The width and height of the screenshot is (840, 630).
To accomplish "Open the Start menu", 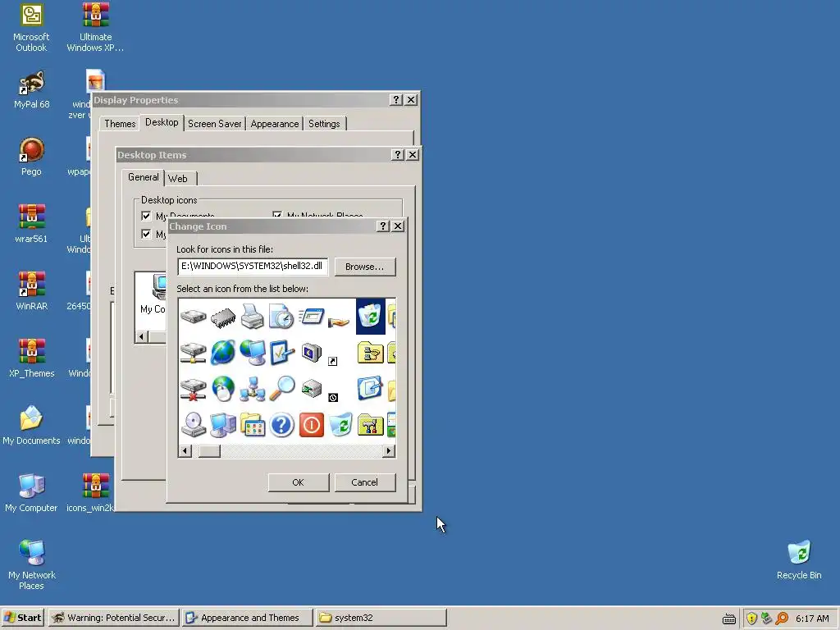I will coord(23,618).
